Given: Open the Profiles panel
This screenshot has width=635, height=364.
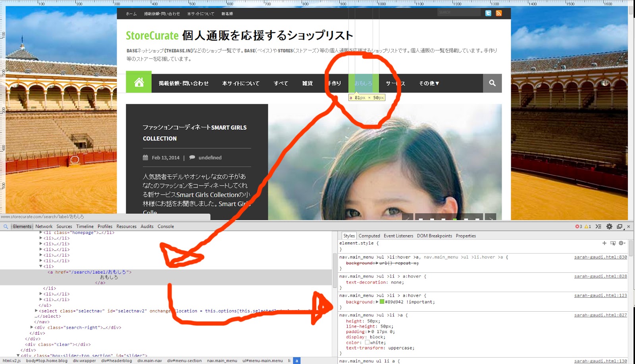Looking at the screenshot, I should [105, 226].
